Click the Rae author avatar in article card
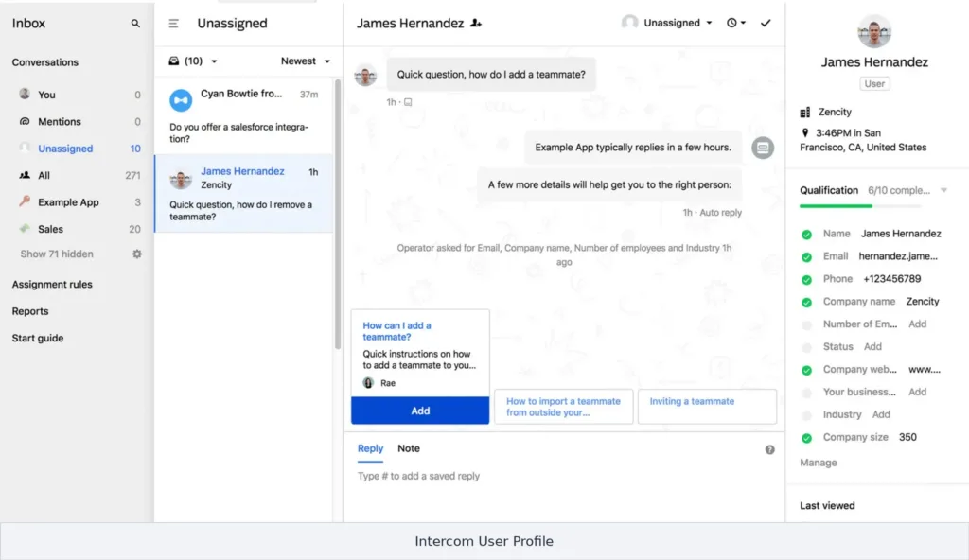The width and height of the screenshot is (969, 560). point(368,383)
